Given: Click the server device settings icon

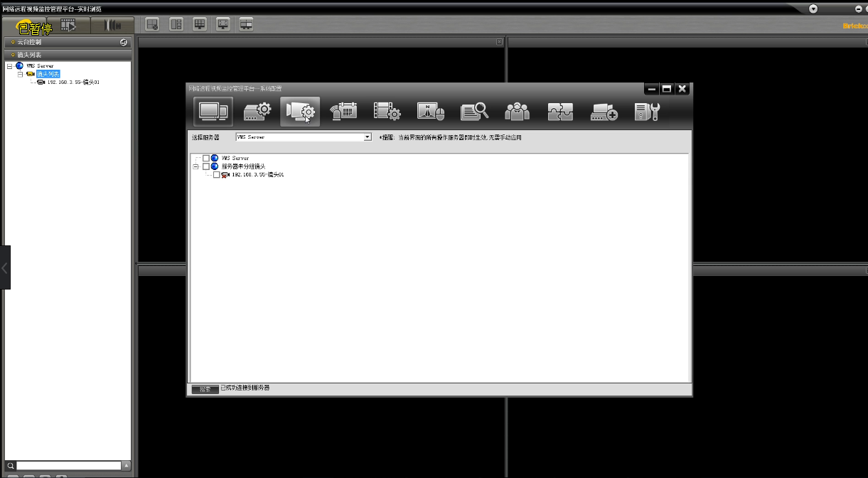Looking at the screenshot, I should tap(257, 112).
